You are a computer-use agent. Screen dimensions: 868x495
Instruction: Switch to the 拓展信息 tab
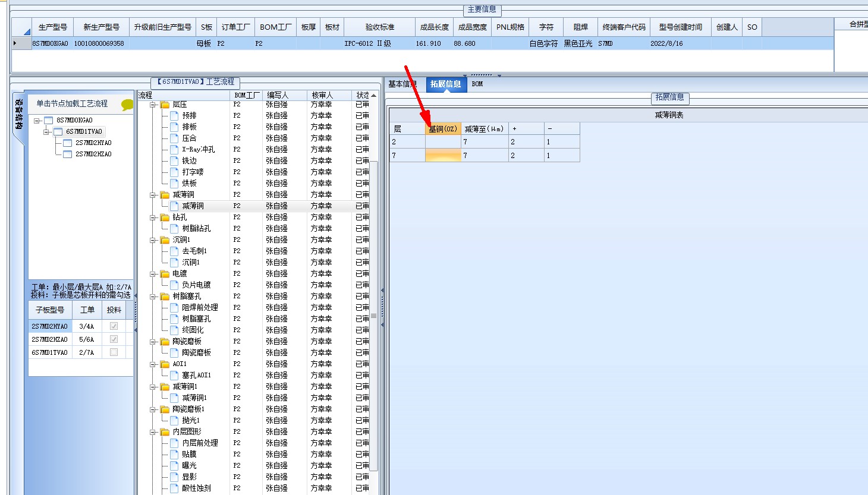click(446, 84)
